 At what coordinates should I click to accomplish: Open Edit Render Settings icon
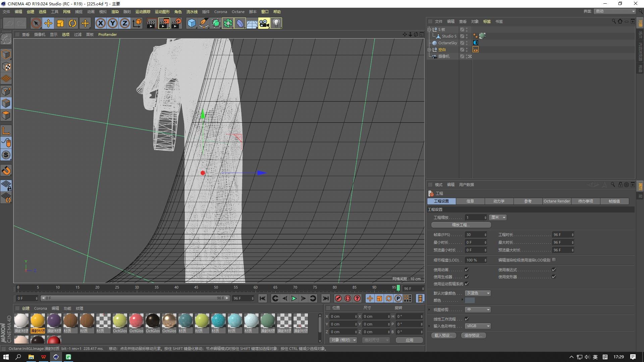pyautogui.click(x=176, y=23)
